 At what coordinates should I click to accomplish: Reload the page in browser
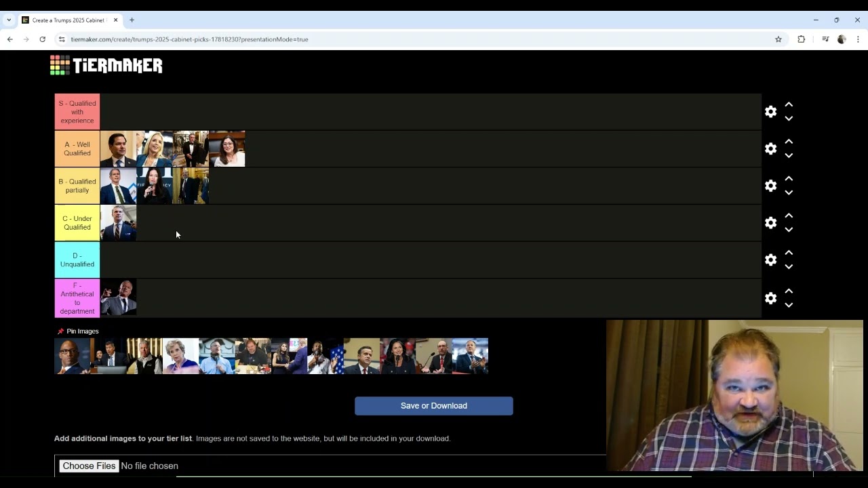tap(42, 39)
